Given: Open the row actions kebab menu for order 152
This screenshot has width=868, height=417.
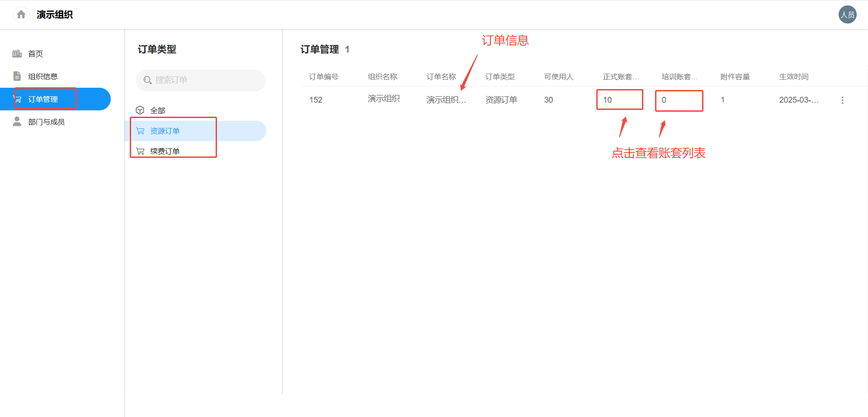Looking at the screenshot, I should 842,100.
